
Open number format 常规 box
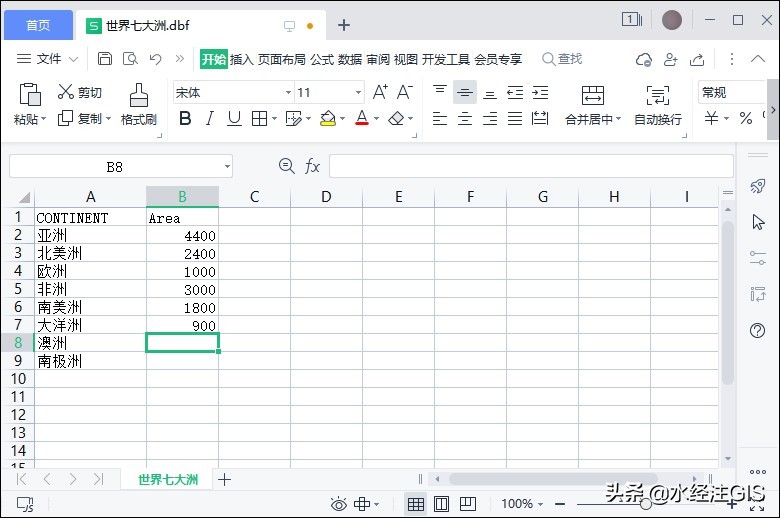[x=731, y=93]
